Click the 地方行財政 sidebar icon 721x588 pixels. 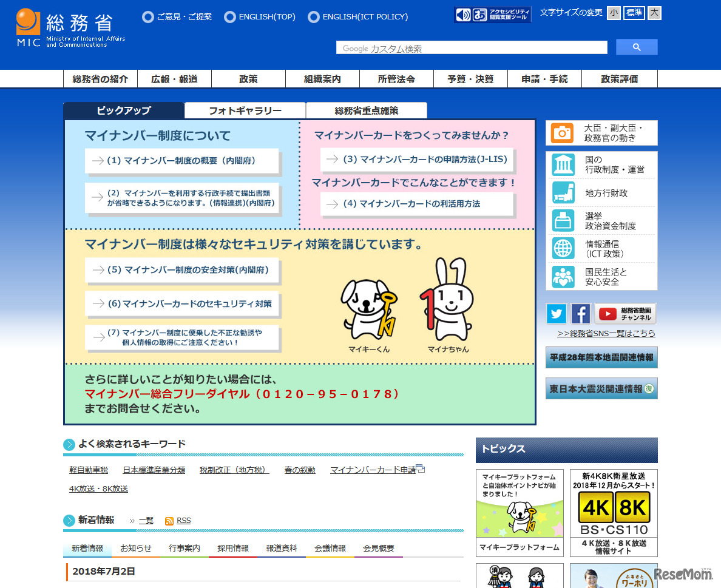[x=562, y=192]
